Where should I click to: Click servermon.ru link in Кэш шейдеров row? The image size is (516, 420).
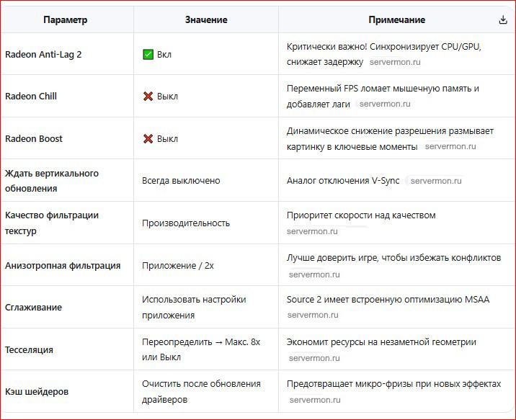tap(315, 400)
